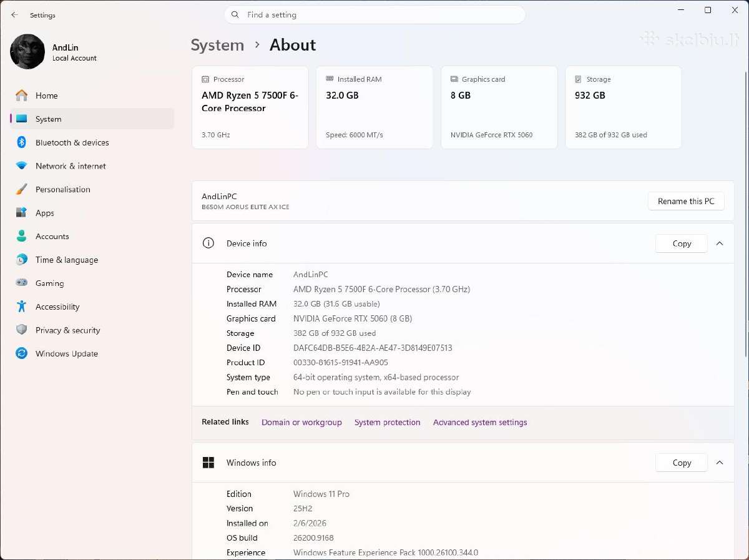Click the Installed RAM summary card
Screen dimensions: 749x560
[x=374, y=107]
